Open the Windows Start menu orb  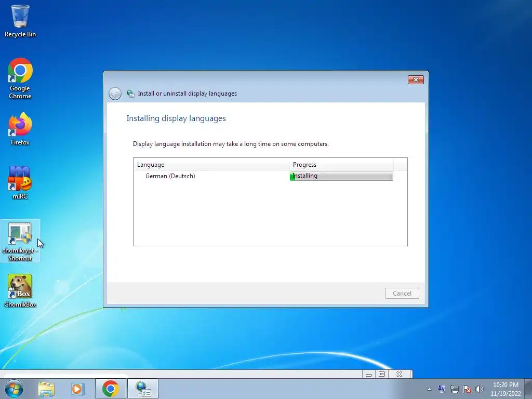click(x=14, y=389)
